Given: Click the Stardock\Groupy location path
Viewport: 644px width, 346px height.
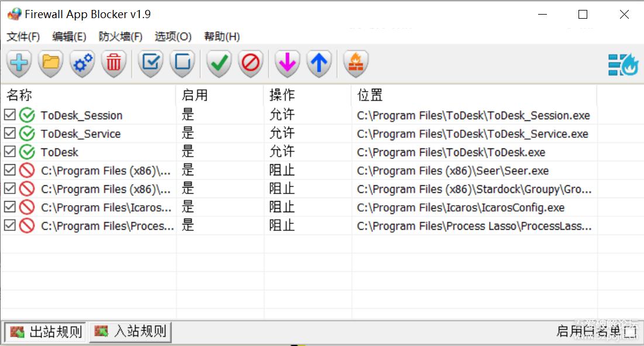Looking at the screenshot, I should point(474,189).
